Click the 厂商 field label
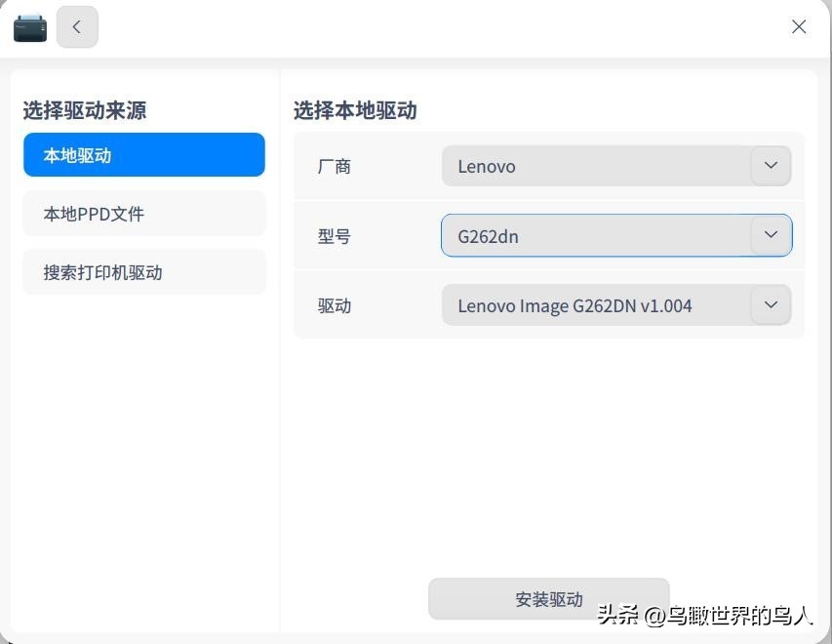832x644 pixels. coord(336,166)
